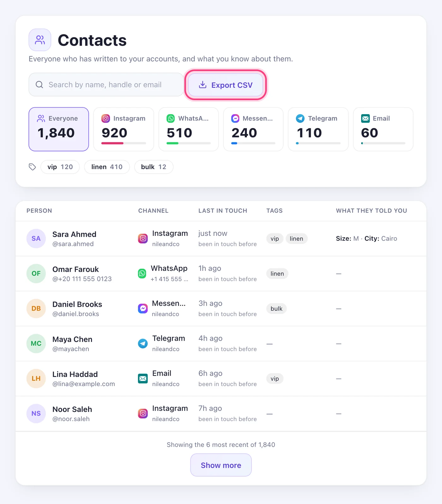The width and height of the screenshot is (442, 504).
Task: Click the PERSON column header
Action: click(x=39, y=211)
